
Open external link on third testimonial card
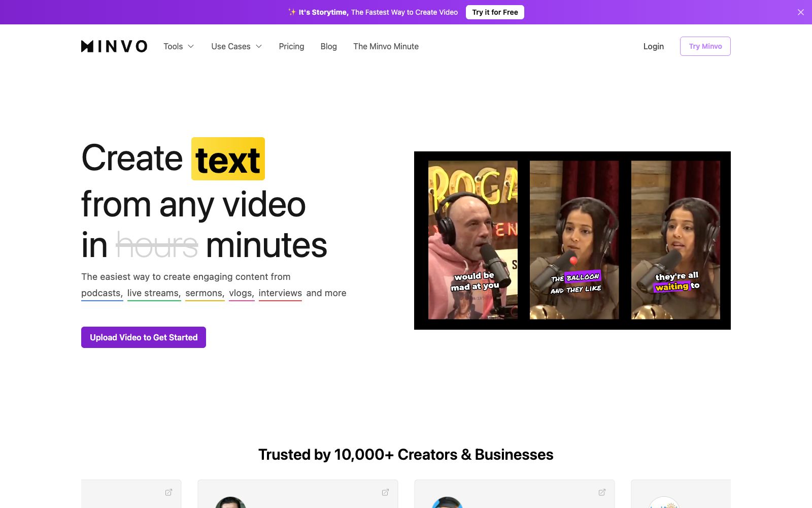[x=602, y=492]
